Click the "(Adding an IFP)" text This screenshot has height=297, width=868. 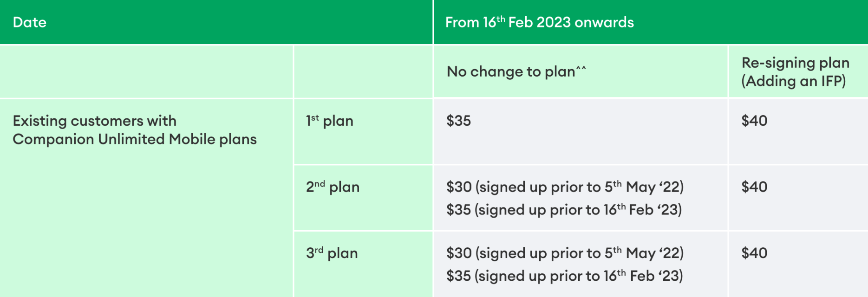coord(793,81)
